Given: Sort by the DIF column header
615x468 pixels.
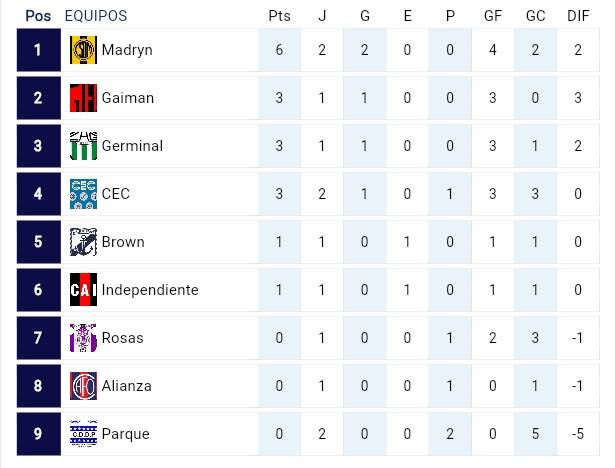Looking at the screenshot, I should click(577, 16).
